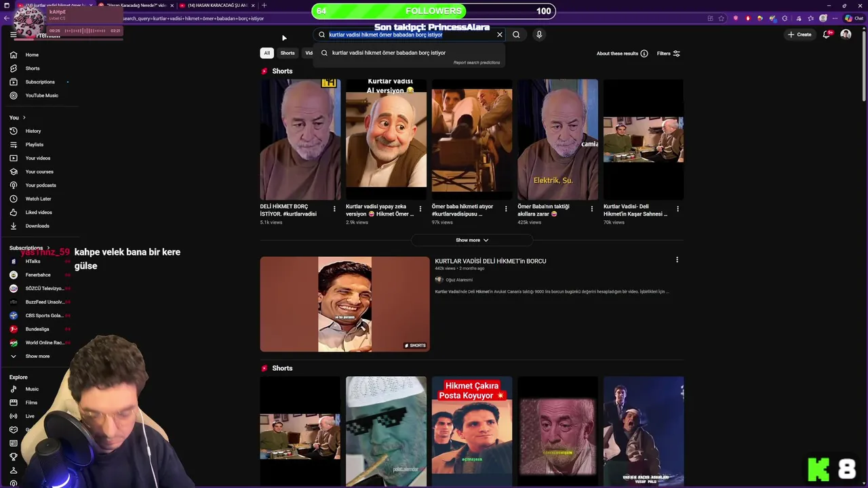Viewport: 868px width, 488px height.
Task: Open the hamburger guide menu
Action: pyautogui.click(x=13, y=35)
